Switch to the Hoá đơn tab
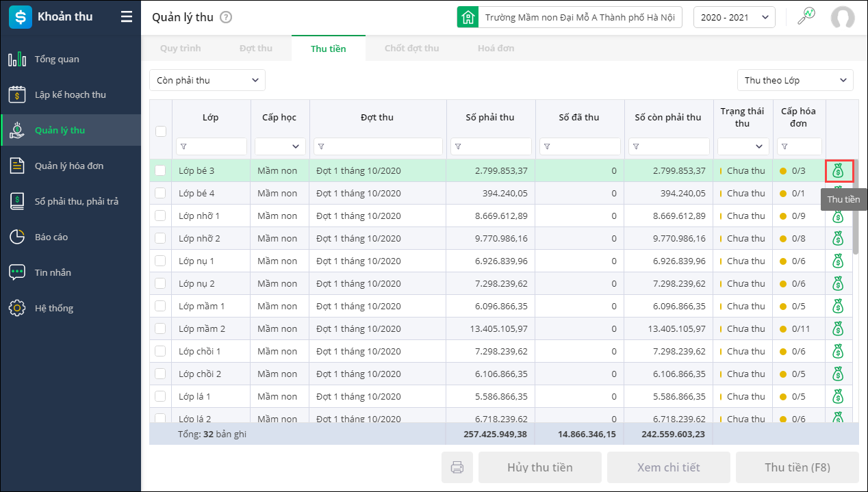Viewport: 868px width, 492px height. (496, 49)
